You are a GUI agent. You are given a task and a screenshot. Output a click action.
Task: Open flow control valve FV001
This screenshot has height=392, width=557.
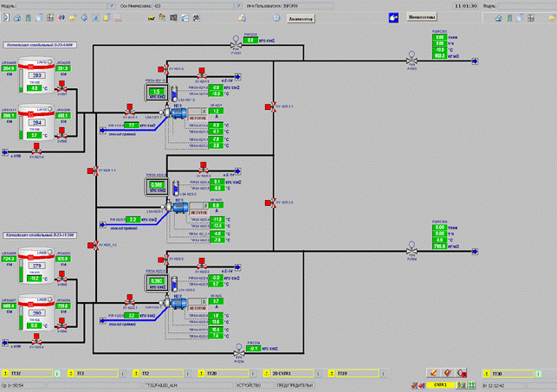click(x=410, y=61)
